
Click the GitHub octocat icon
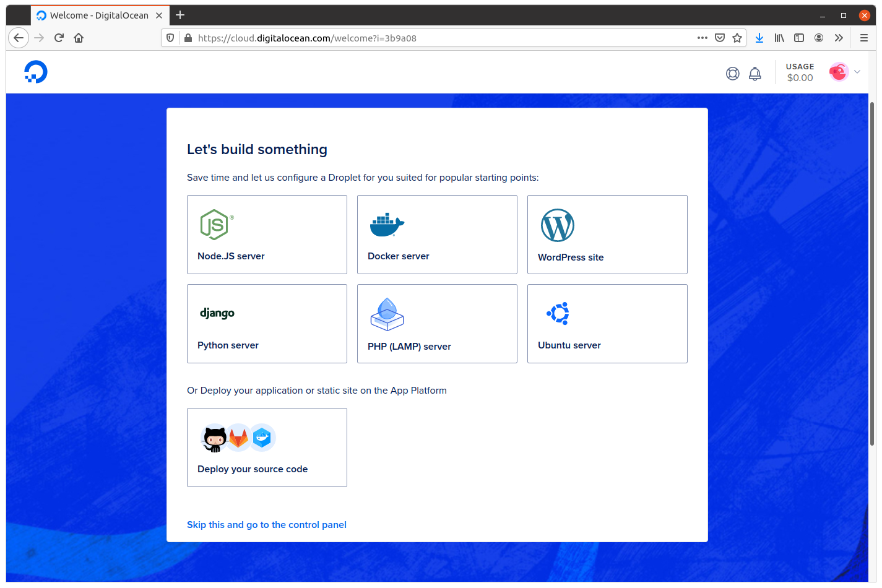pyautogui.click(x=215, y=438)
